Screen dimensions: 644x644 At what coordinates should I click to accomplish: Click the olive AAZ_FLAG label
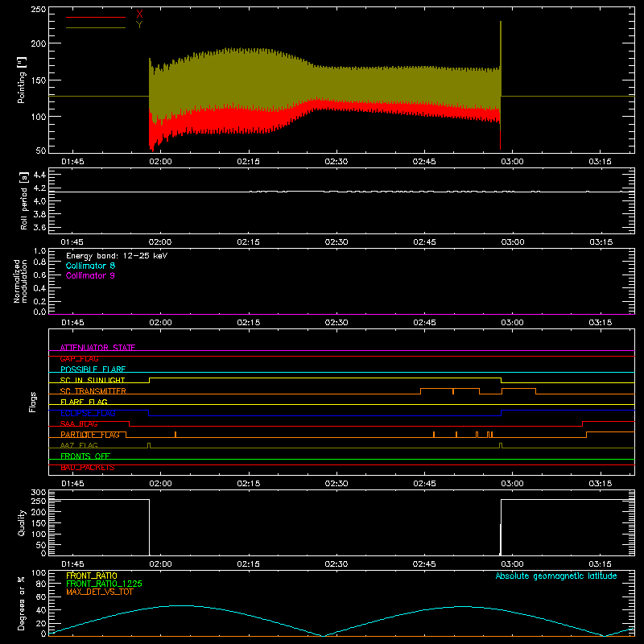click(79, 445)
